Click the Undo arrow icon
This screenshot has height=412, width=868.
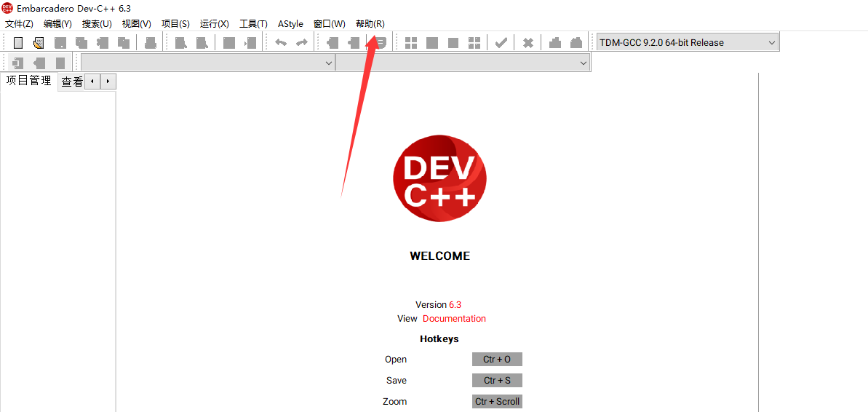point(281,43)
